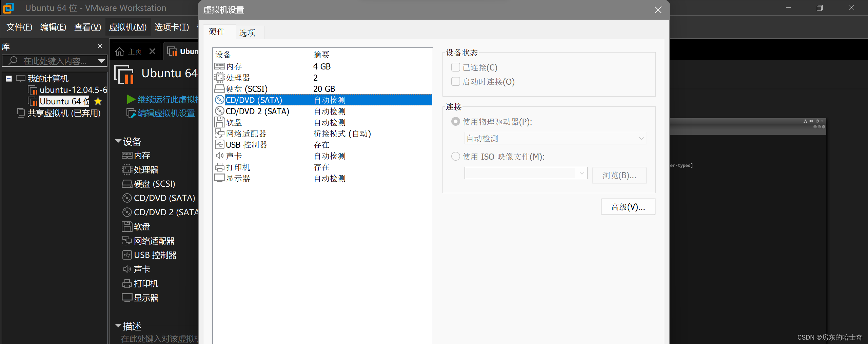Click the 显示器 icon in the VM summary panel
The width and height of the screenshot is (868, 344).
coord(127,298)
